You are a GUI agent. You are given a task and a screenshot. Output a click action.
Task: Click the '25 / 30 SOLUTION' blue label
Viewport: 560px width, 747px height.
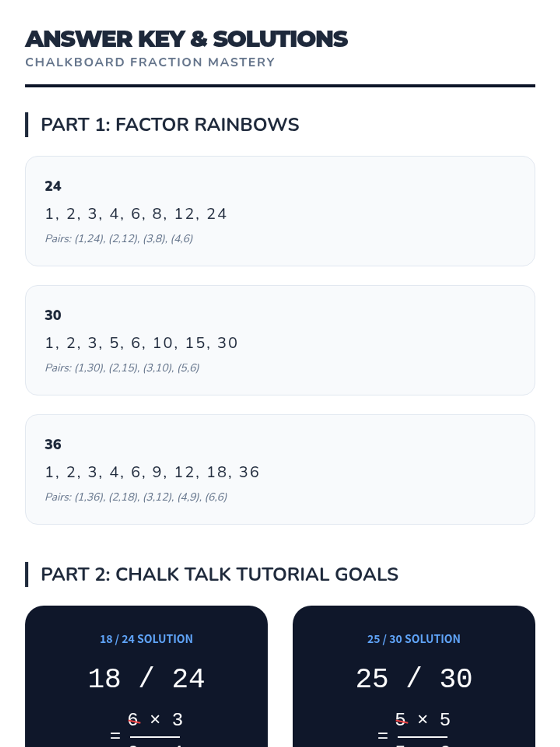point(413,639)
